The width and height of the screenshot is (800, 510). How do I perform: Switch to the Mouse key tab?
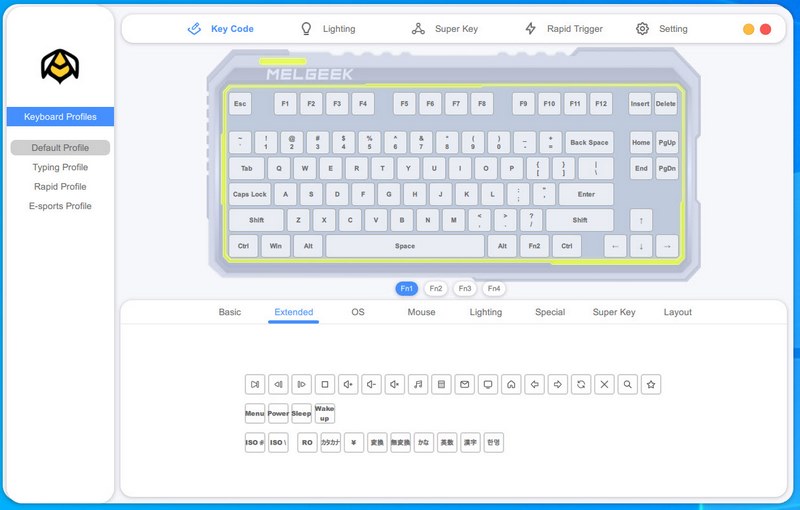(421, 312)
